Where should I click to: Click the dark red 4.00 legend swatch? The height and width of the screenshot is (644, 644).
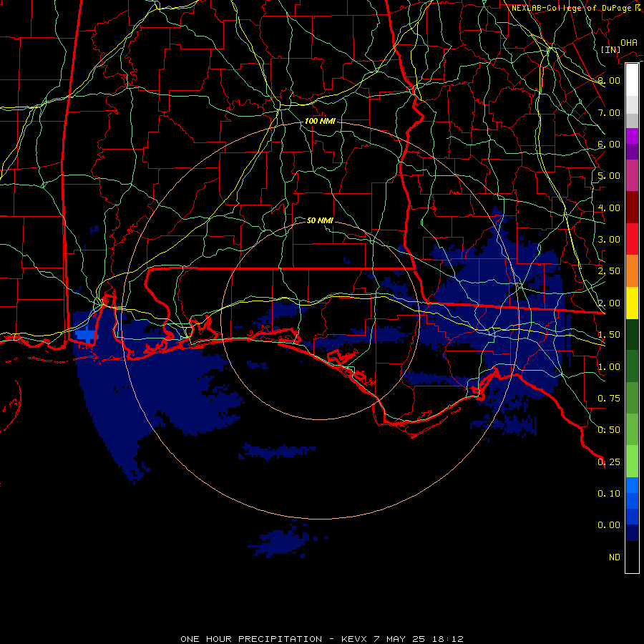[x=632, y=208]
